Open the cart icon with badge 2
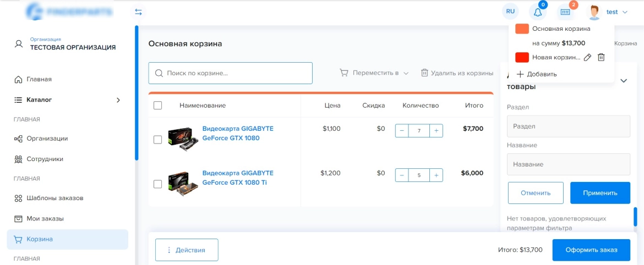 (x=565, y=12)
